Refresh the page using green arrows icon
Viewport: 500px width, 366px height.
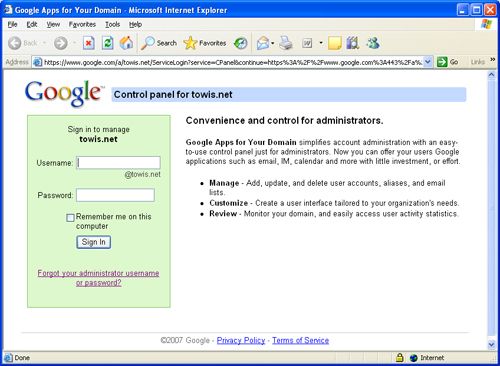107,43
